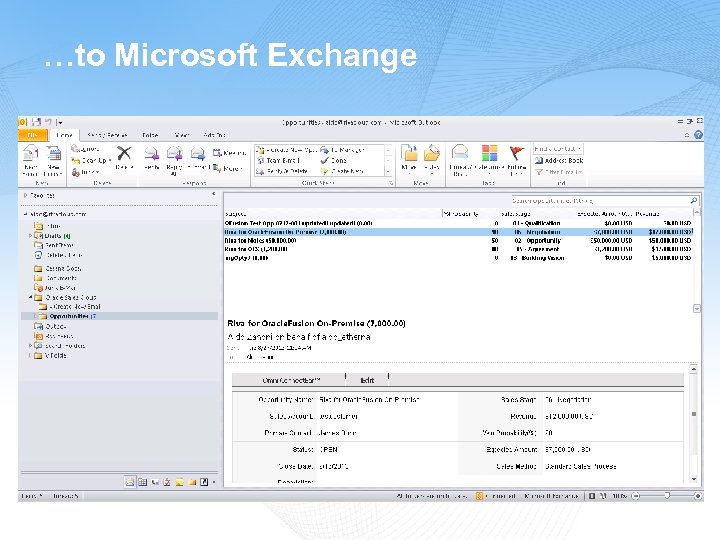The height and width of the screenshot is (540, 720).
Task: Select the Home ribbon tab
Action: point(64,135)
